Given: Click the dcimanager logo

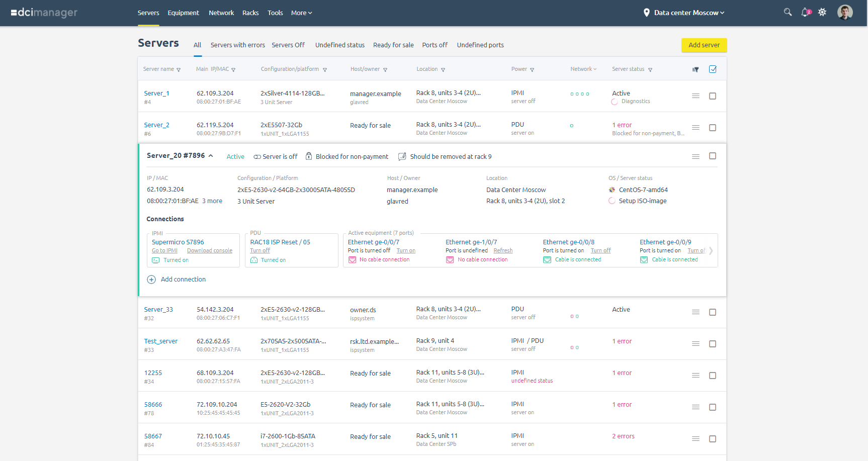Looking at the screenshot, I should (x=44, y=13).
